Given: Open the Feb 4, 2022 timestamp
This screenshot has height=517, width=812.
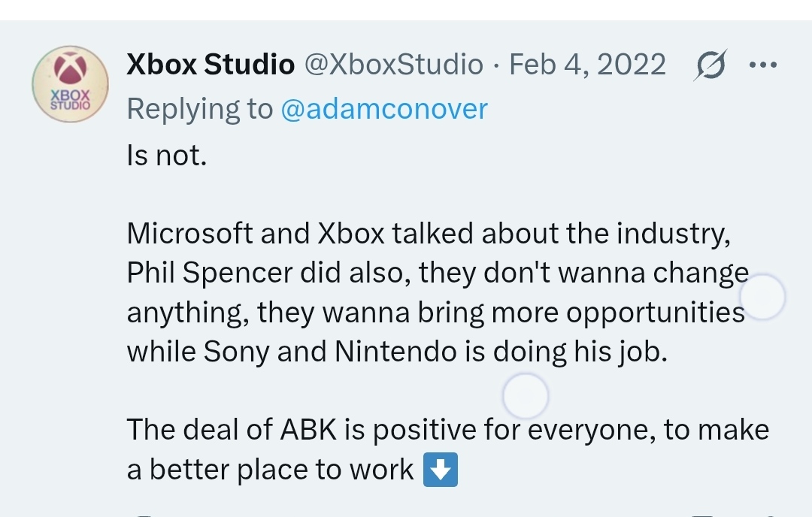Looking at the screenshot, I should click(587, 65).
